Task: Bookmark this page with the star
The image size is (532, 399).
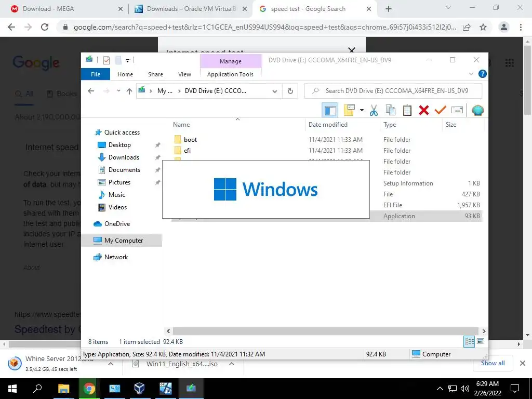Action: click(x=483, y=27)
